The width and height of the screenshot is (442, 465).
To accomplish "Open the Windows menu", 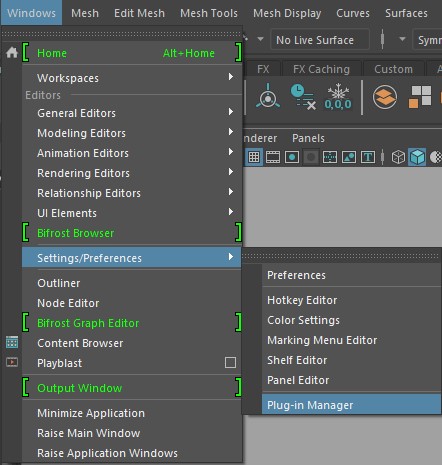I will click(31, 13).
